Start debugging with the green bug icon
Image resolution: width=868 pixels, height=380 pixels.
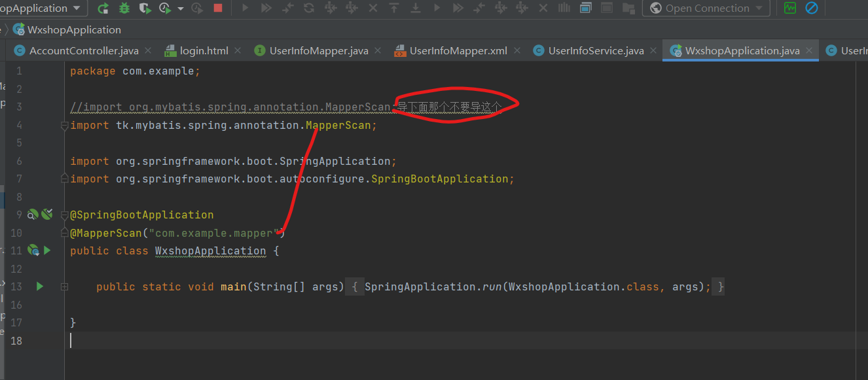pyautogui.click(x=124, y=9)
